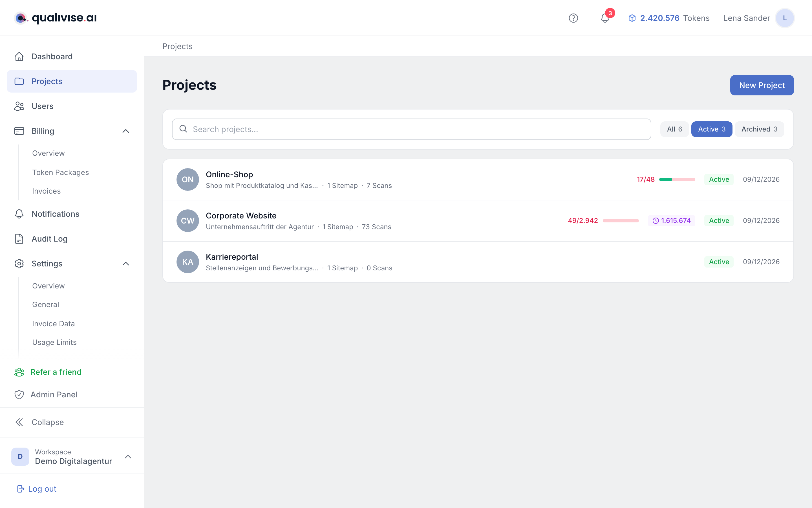This screenshot has height=508, width=812.
Task: Click the Dashboard house icon
Action: tap(19, 56)
